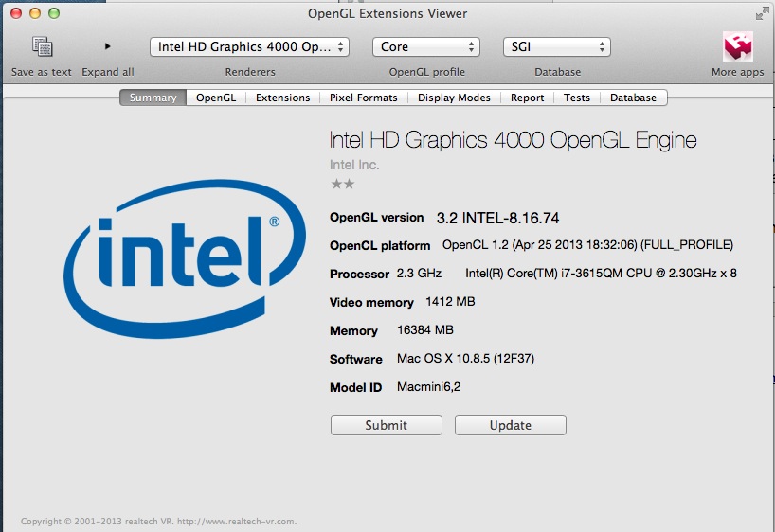Click the OpenCL 1.2 platform value
Viewport: 775px width, 532px height.
587,245
